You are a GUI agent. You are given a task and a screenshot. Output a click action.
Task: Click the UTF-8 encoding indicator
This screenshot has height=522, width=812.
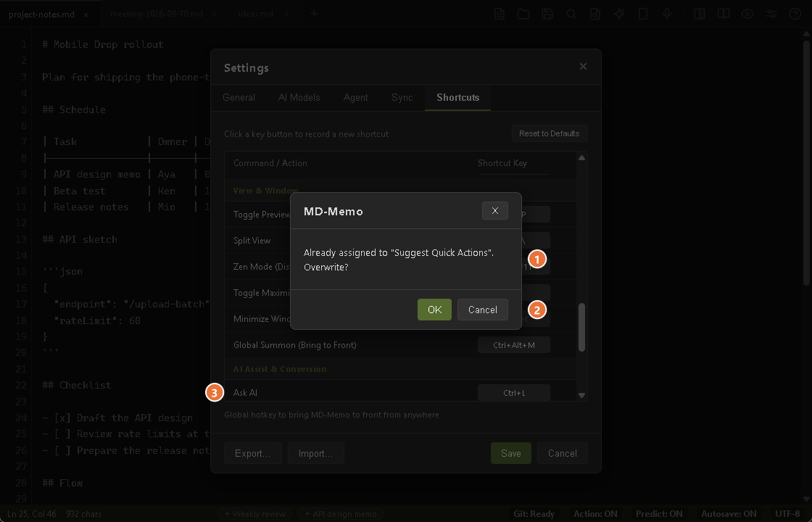787,514
